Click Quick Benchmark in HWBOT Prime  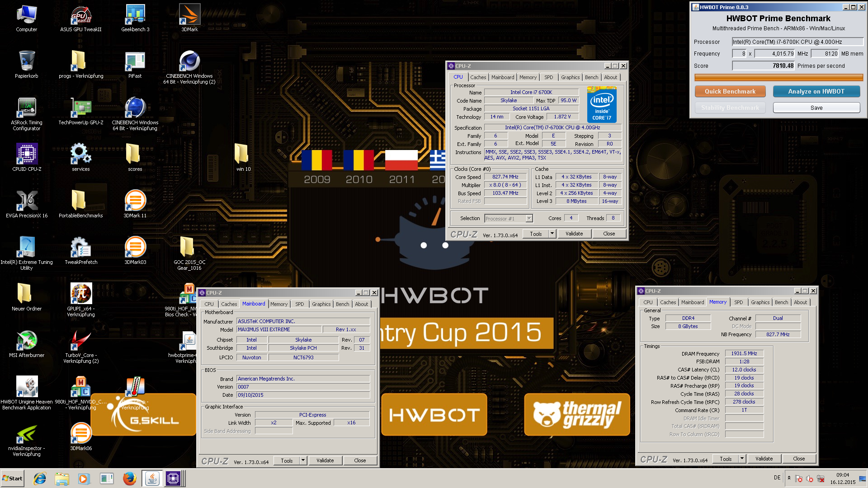(x=730, y=91)
